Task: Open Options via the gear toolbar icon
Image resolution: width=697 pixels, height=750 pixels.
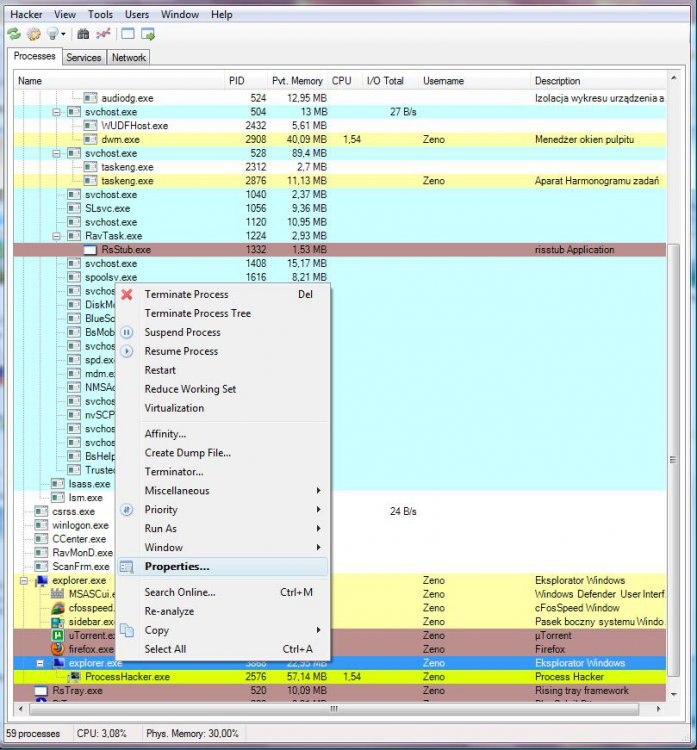Action: [x=33, y=34]
